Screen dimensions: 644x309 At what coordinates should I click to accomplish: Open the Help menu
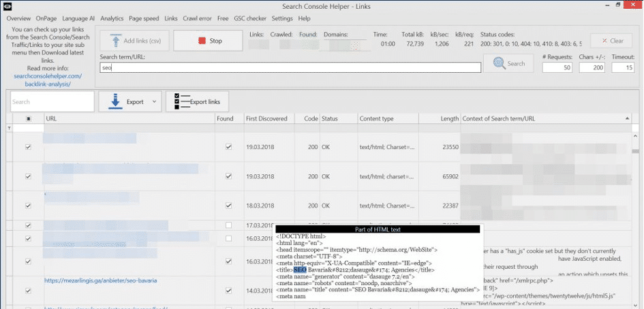coord(305,18)
